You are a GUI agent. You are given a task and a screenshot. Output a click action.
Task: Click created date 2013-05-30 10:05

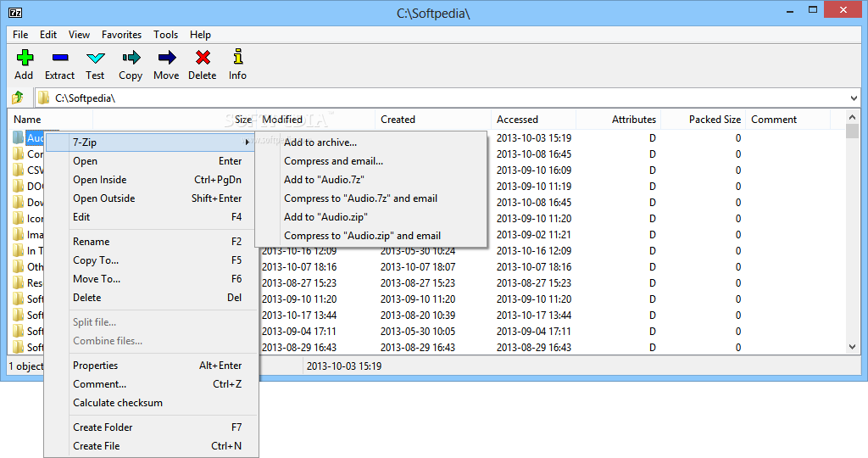point(418,331)
